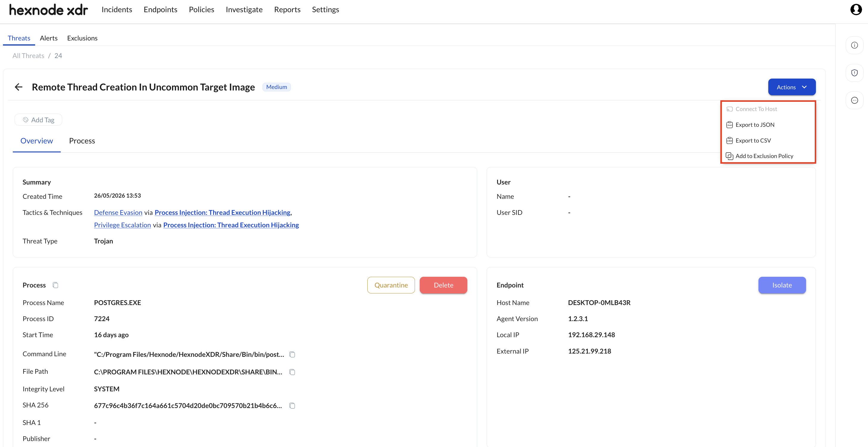Screen dimensions: 868x447
Task: Open the Policies menu
Action: [x=202, y=10]
